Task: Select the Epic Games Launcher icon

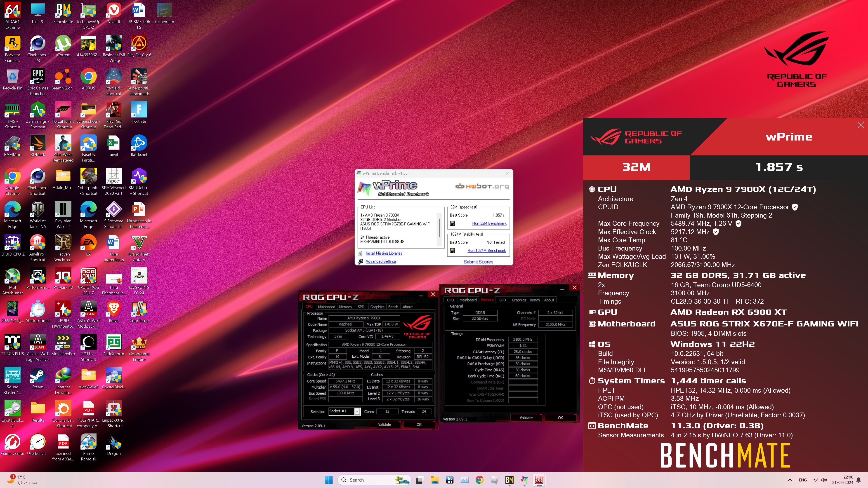Action: coord(38,82)
